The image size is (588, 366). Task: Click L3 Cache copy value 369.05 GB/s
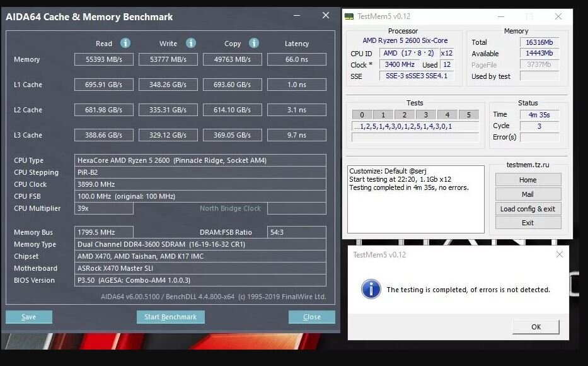point(233,135)
